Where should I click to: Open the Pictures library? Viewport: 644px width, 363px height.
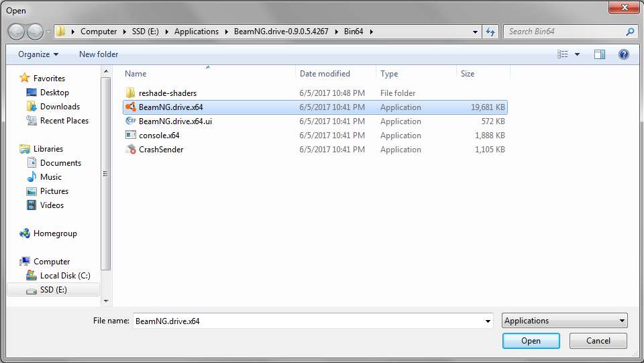pos(54,191)
